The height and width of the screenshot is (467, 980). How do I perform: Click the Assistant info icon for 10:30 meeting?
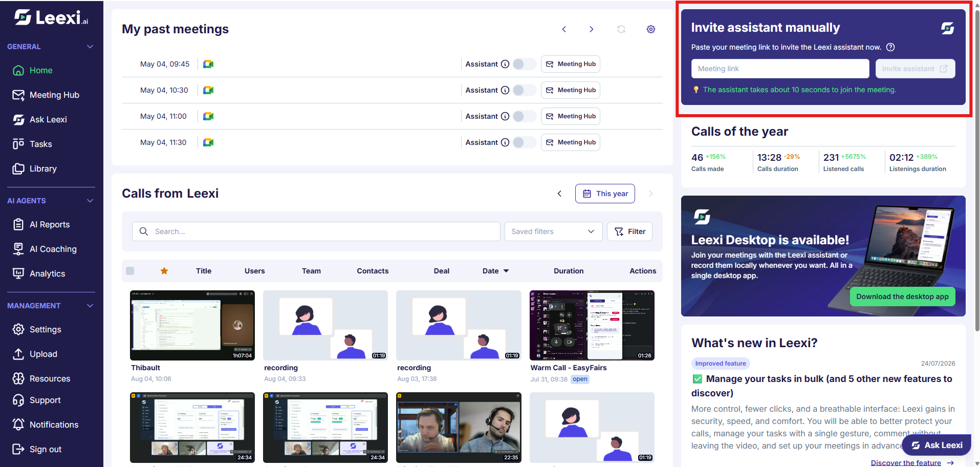coord(505,90)
